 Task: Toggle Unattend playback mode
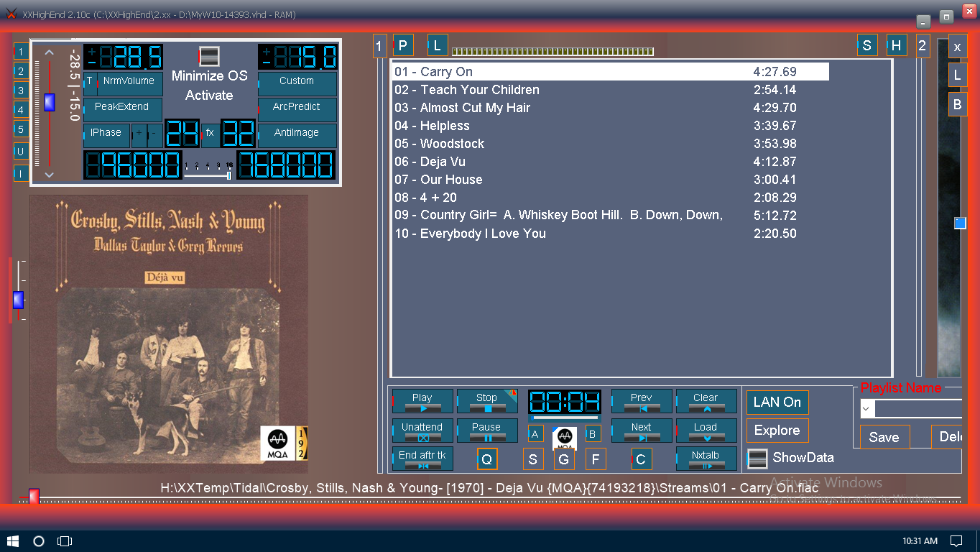pos(422,431)
